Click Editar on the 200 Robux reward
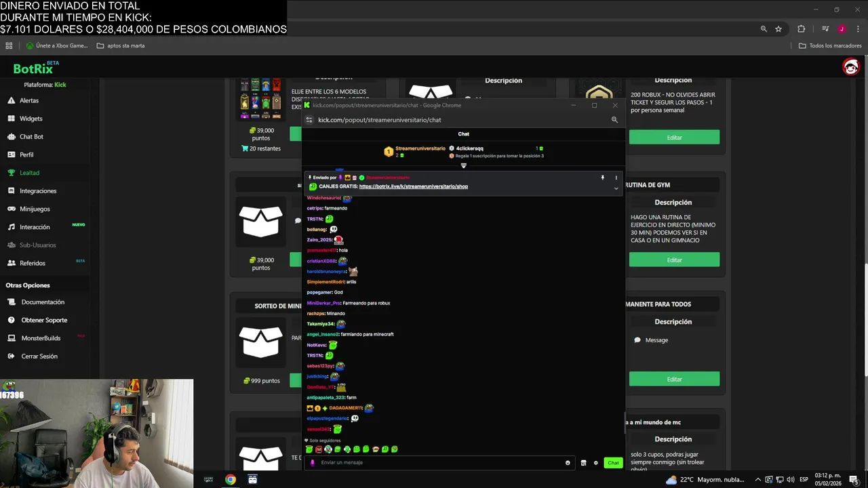868x488 pixels. [674, 138]
